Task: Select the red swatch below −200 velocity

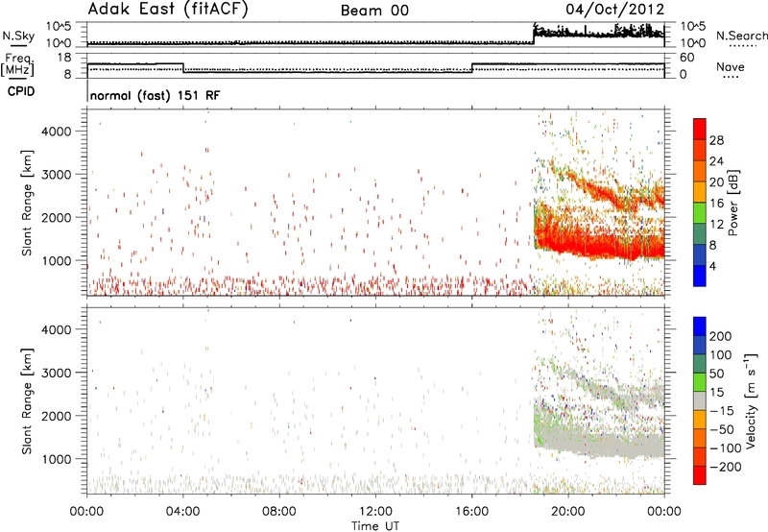Action: (700, 475)
